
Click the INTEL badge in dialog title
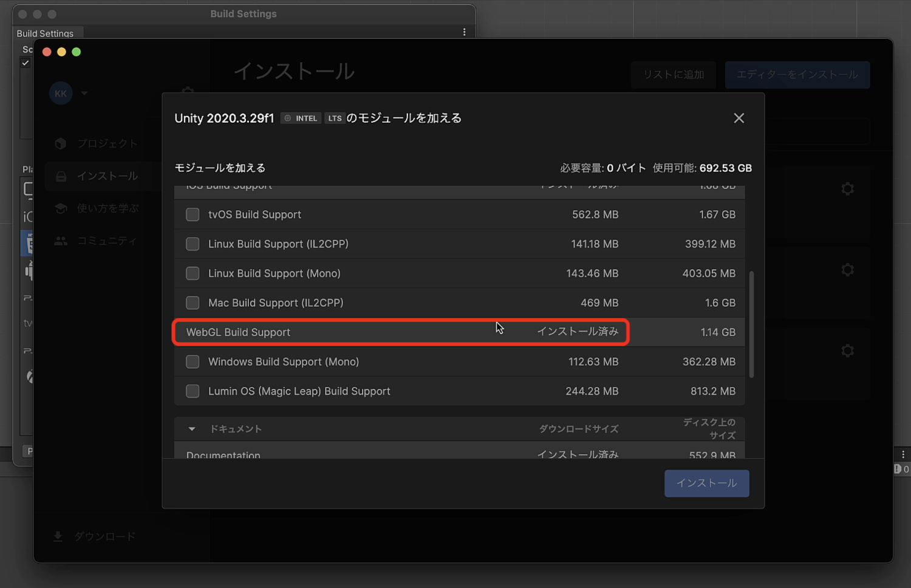(x=301, y=118)
